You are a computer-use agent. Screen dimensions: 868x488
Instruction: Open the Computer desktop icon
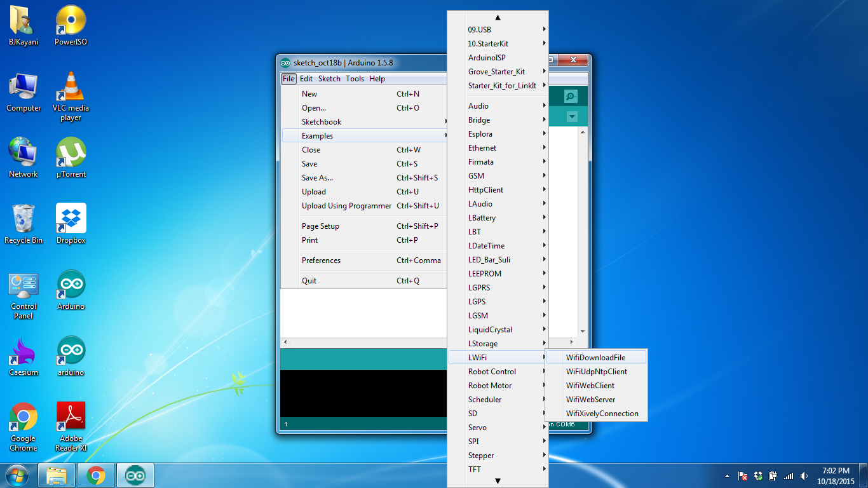pos(24,92)
